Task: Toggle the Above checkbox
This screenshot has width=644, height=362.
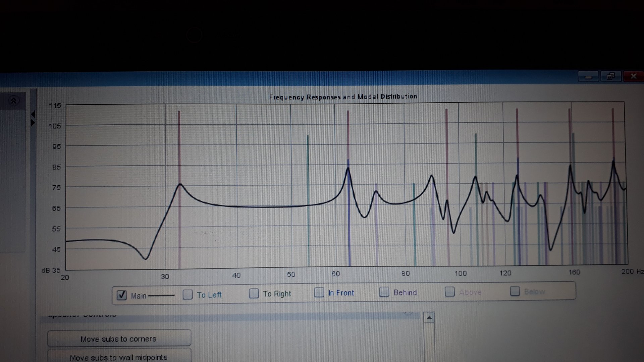Action: [449, 292]
